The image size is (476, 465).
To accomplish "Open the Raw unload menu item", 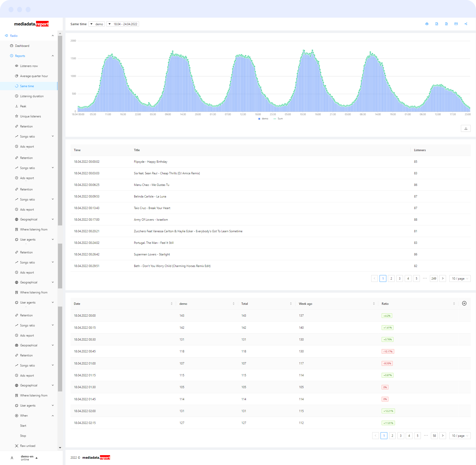I will click(28, 446).
